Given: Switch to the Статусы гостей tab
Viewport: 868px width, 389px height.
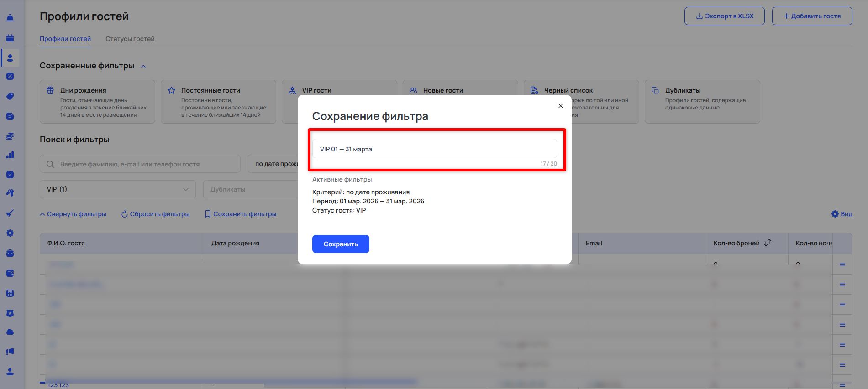Looking at the screenshot, I should click(x=130, y=39).
